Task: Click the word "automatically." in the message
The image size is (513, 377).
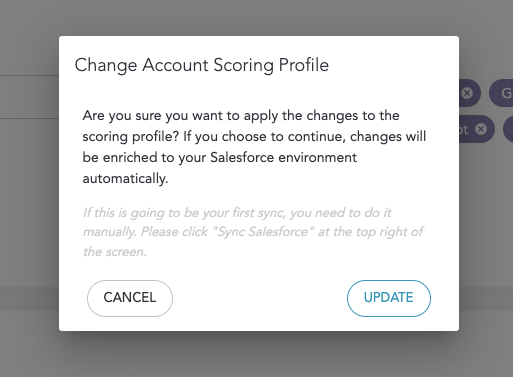Action: [x=125, y=179]
